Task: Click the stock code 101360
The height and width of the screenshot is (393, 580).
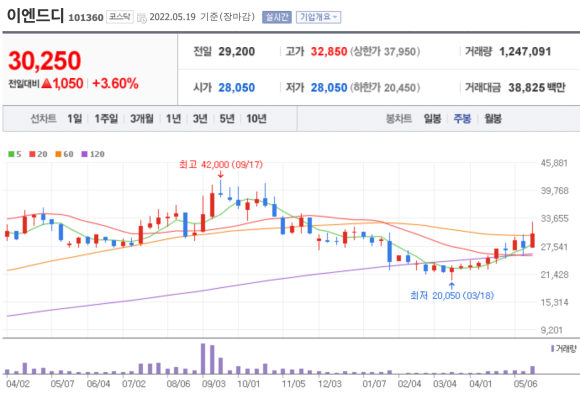Action: [x=86, y=17]
